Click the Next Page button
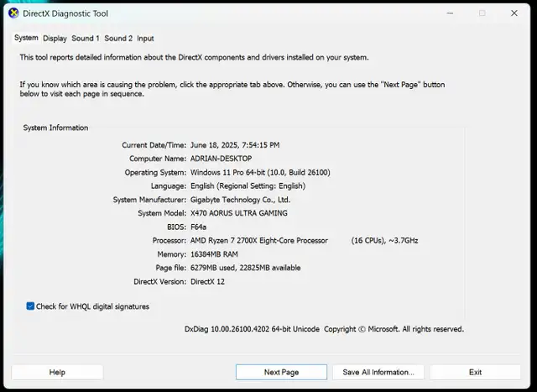The width and height of the screenshot is (537, 392). (x=282, y=372)
